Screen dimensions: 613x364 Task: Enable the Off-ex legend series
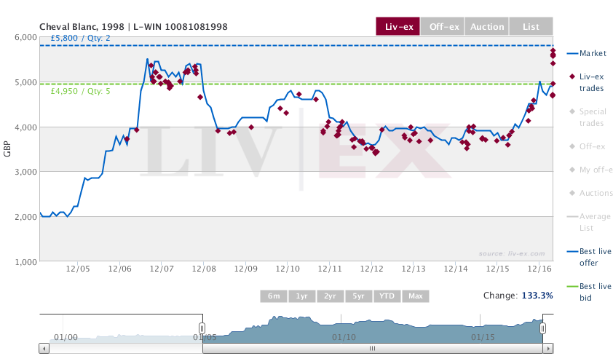(x=587, y=146)
